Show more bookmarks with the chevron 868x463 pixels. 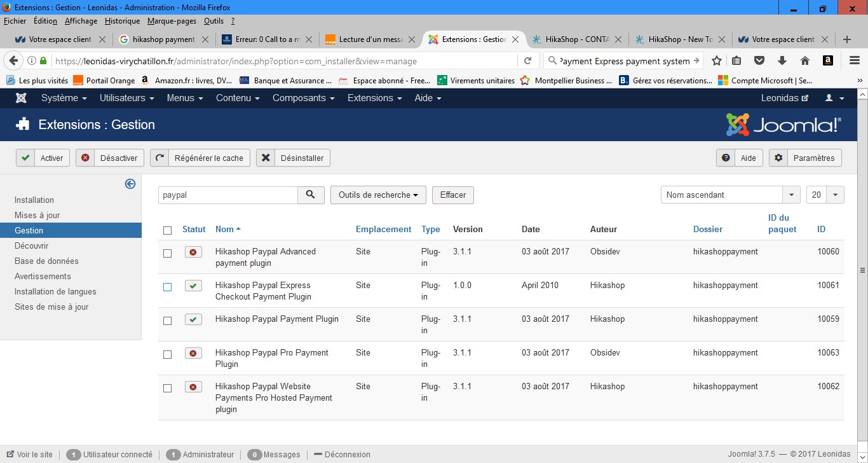pos(860,81)
